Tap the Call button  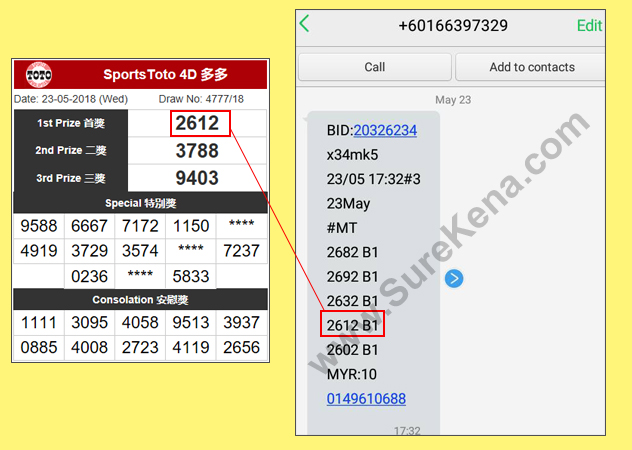[374, 67]
